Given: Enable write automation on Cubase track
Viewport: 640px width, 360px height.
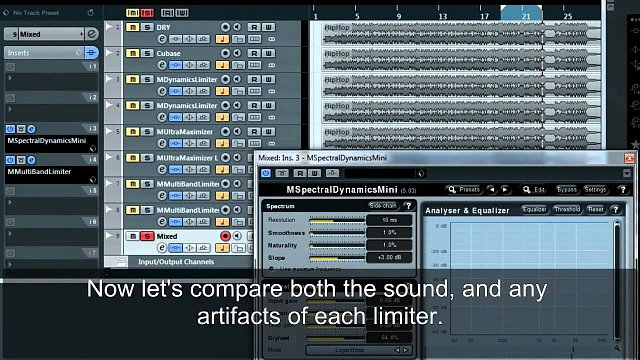Looking at the screenshot, I should (x=269, y=53).
